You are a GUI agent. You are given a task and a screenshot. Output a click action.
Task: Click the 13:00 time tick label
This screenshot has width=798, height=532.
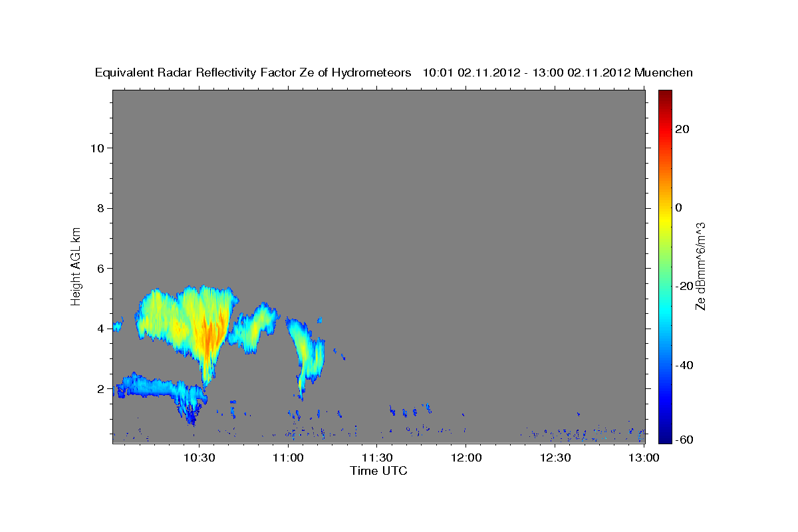click(x=644, y=458)
